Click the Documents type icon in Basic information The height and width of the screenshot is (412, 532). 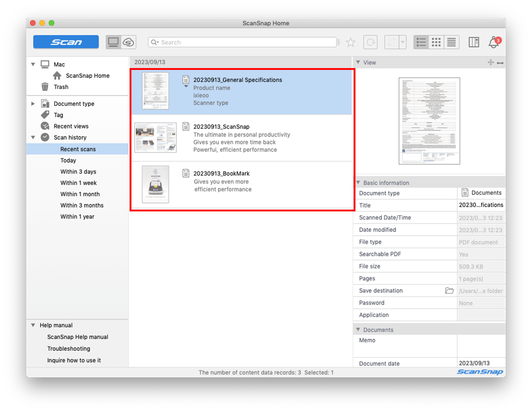point(465,193)
